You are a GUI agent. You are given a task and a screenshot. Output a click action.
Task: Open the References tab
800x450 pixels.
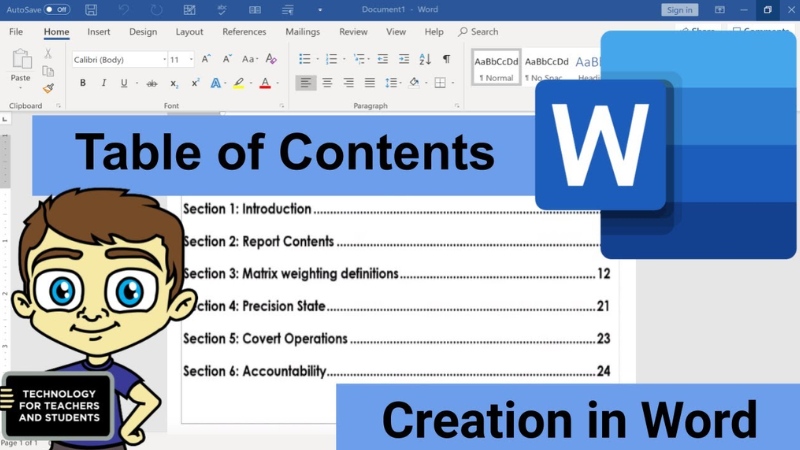point(244,32)
